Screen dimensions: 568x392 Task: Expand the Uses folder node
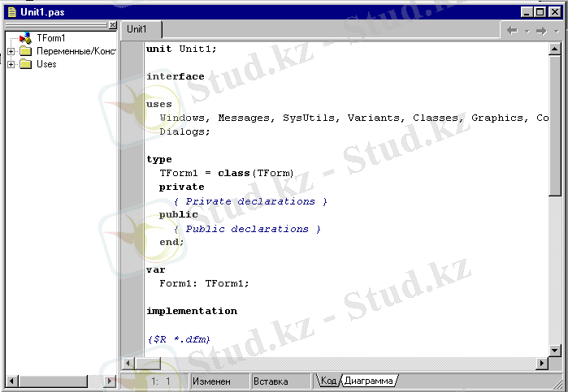click(11, 64)
